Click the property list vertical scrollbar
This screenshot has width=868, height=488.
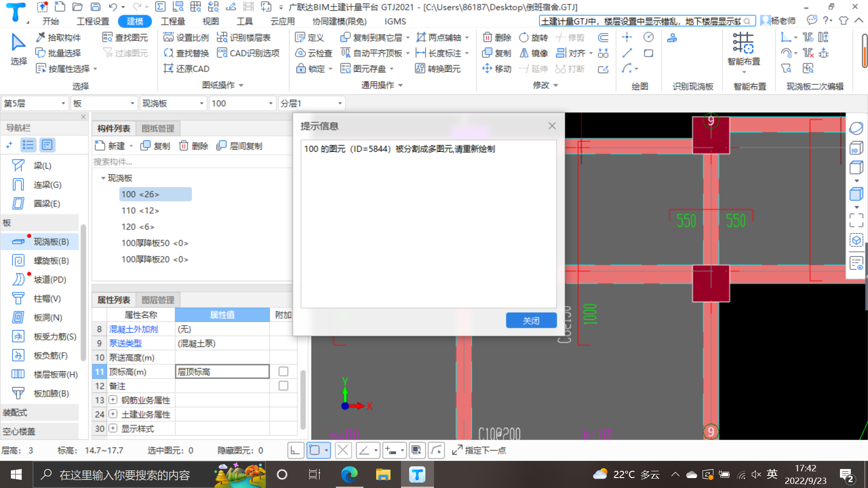click(303, 399)
